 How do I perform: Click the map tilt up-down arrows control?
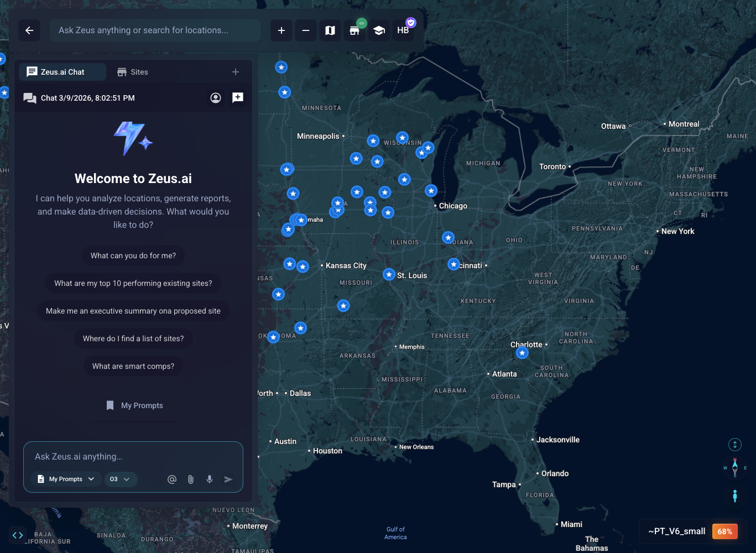coord(735,444)
